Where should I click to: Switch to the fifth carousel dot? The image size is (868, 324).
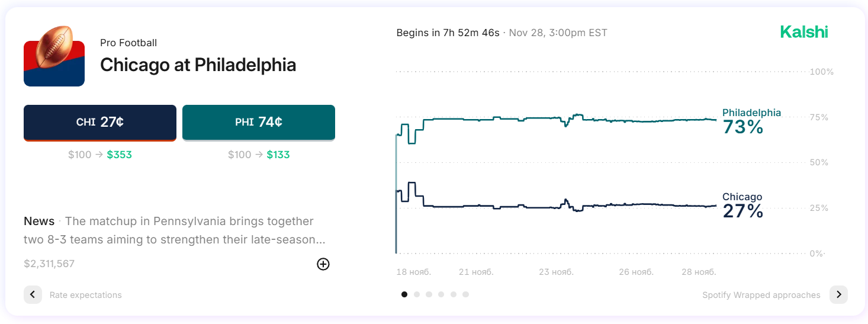[x=454, y=294]
